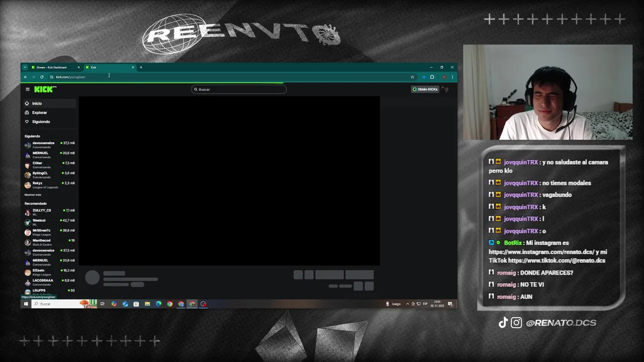Open davooxeneize channel under Siguiendo list
This screenshot has height=362, width=644.
coord(49,145)
